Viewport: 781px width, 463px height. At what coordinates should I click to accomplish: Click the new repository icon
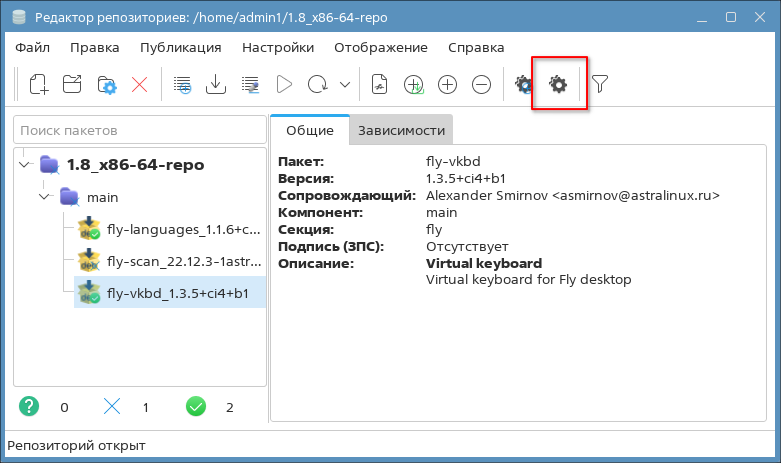tap(38, 85)
